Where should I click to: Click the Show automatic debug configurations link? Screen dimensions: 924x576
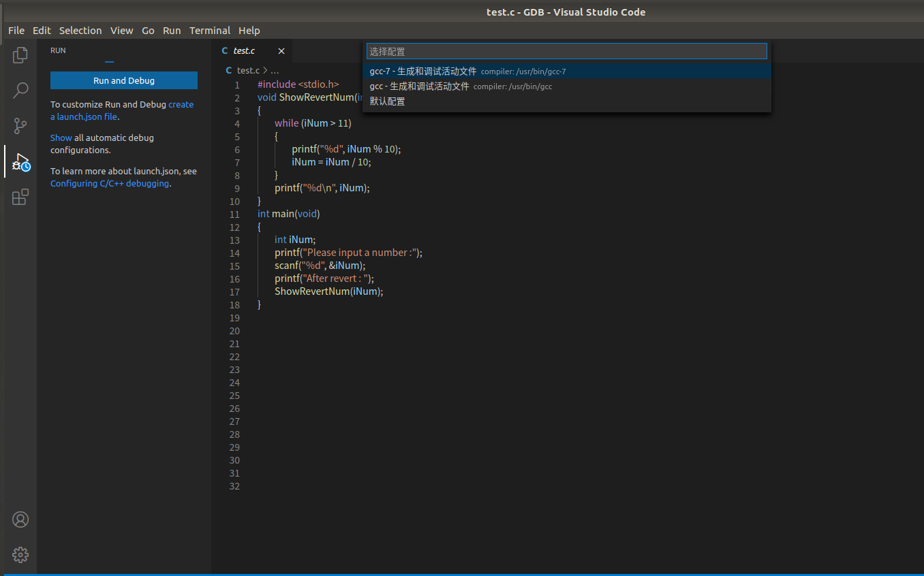point(61,138)
